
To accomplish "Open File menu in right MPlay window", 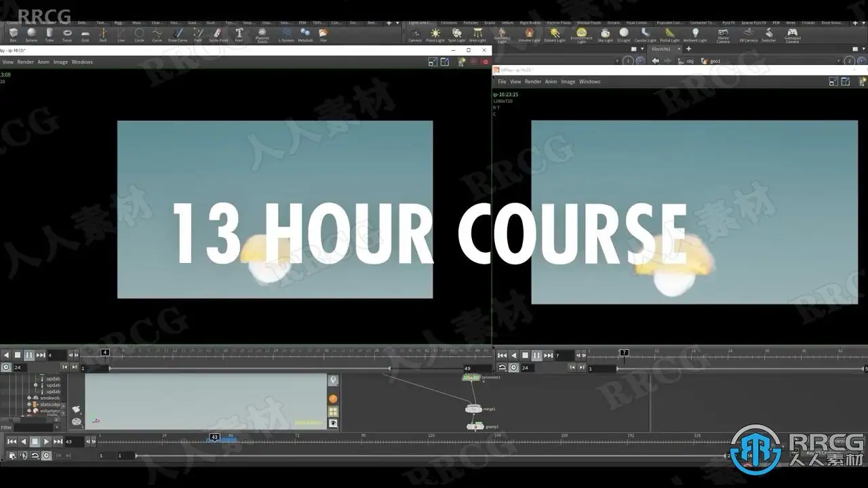I will [502, 81].
